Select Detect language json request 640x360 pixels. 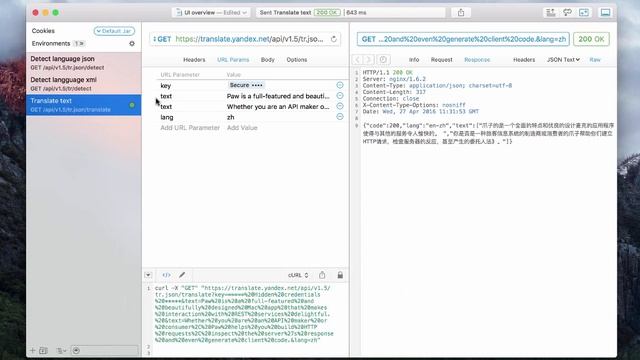(x=84, y=63)
